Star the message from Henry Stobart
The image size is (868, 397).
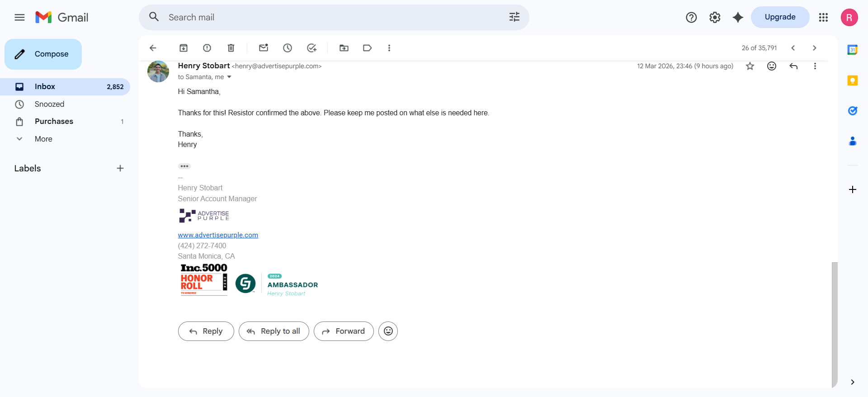pos(750,66)
